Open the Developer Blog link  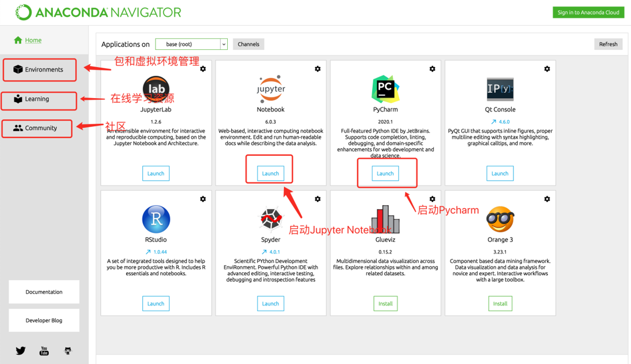tap(44, 320)
